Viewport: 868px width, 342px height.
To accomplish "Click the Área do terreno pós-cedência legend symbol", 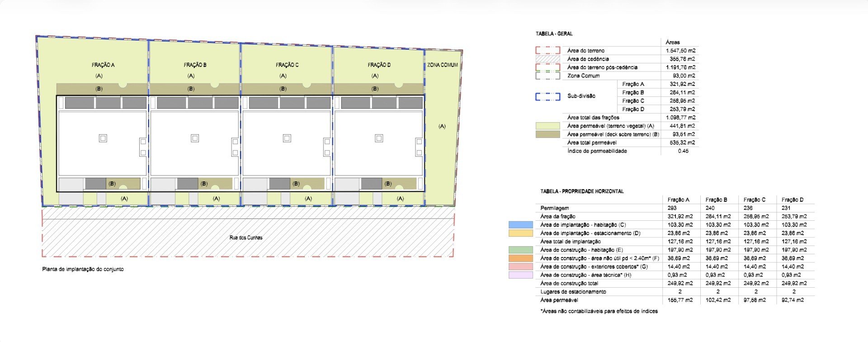I will coord(547,67).
